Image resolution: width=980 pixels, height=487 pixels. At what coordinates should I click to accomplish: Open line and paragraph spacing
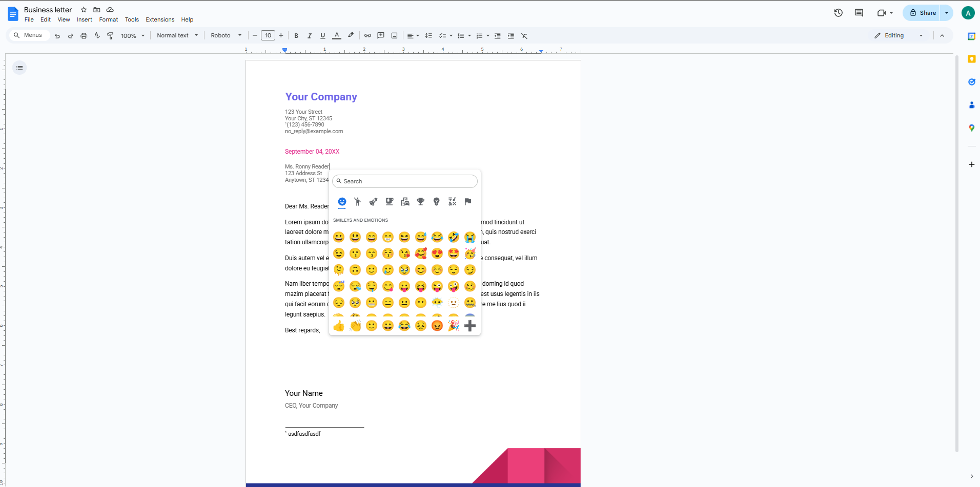click(428, 35)
